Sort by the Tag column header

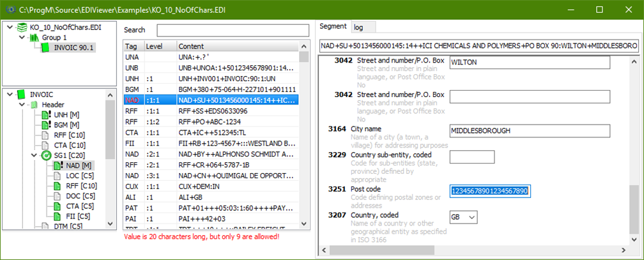click(134, 47)
